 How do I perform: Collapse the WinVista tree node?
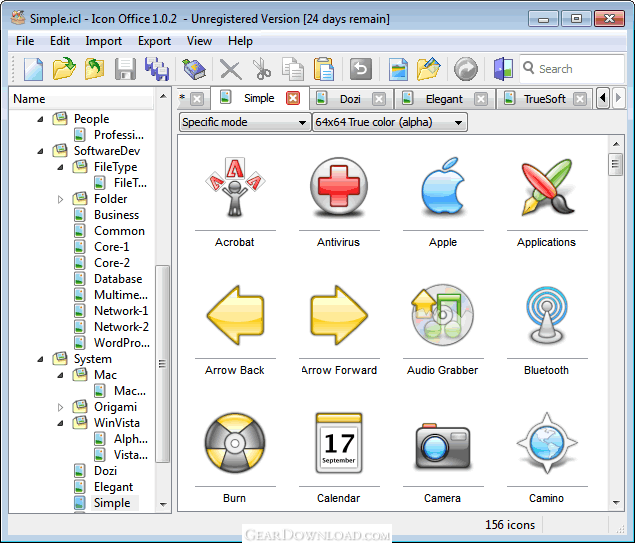coord(60,423)
